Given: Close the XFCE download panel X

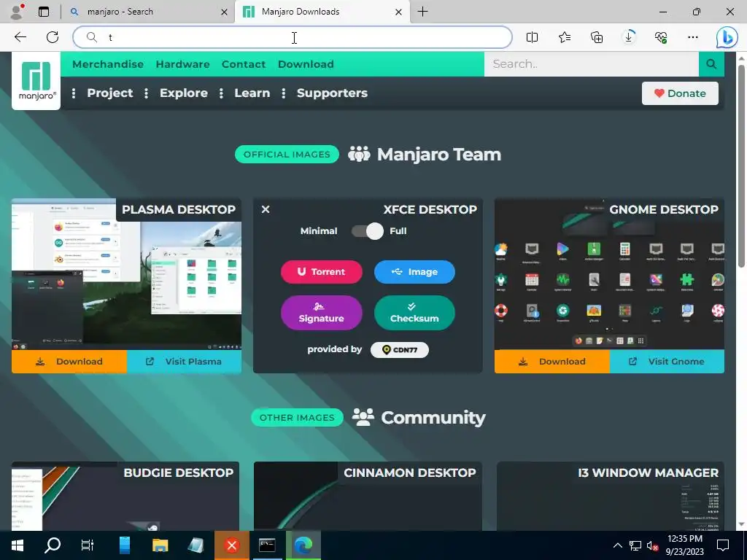Looking at the screenshot, I should pos(266,209).
